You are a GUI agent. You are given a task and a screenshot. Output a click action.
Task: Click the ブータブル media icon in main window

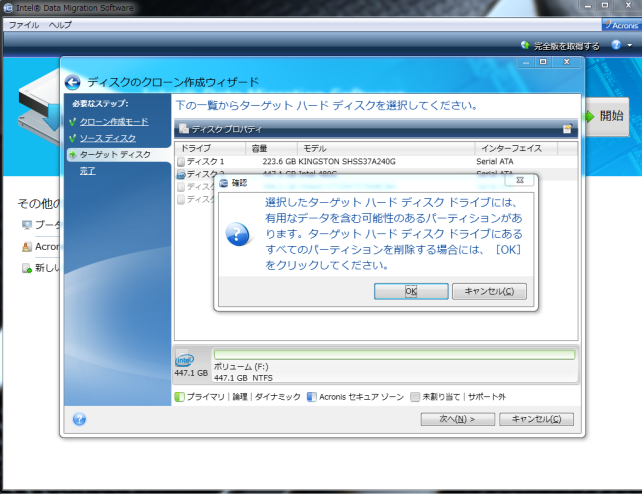pos(27,225)
